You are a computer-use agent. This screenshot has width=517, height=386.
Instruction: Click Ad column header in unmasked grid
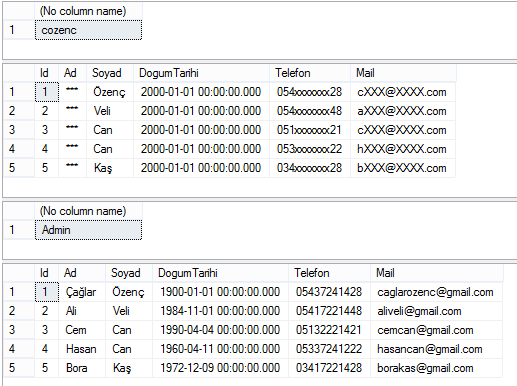[x=82, y=273]
